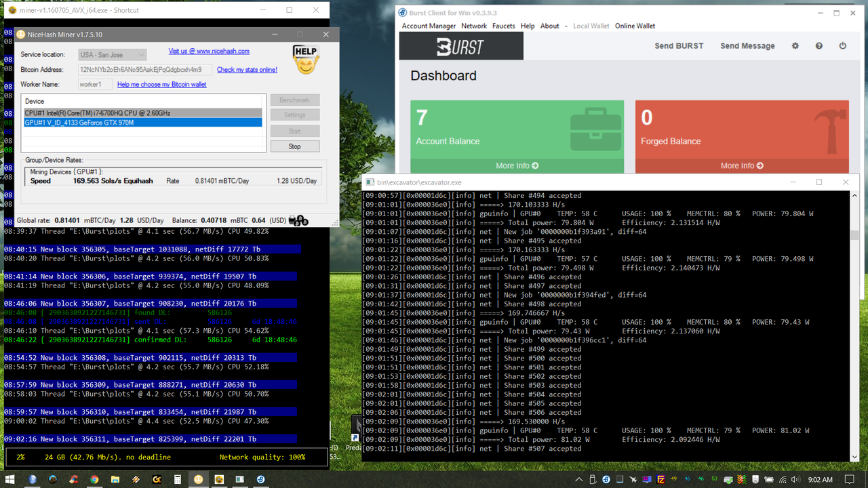Image resolution: width=868 pixels, height=488 pixels.
Task: Open Google Chrome from the taskbar
Action: tap(94, 479)
